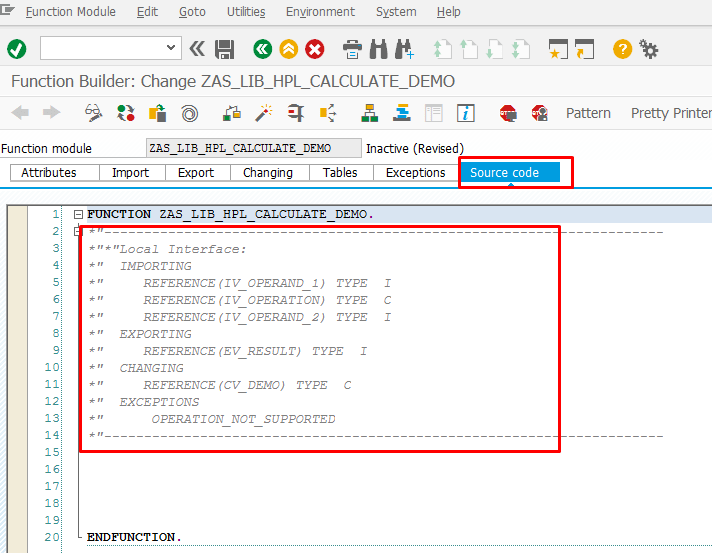Click the blue Information icon
This screenshot has width=712, height=553.
466,113
